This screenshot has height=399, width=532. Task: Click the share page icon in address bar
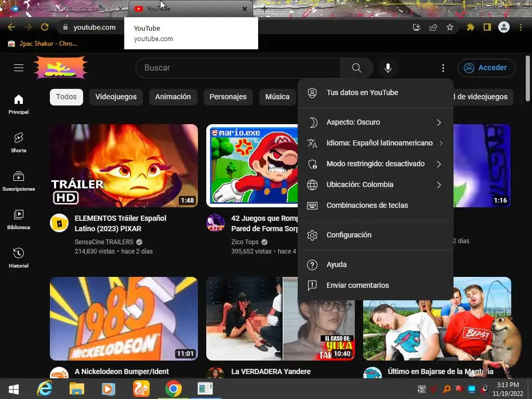point(433,27)
